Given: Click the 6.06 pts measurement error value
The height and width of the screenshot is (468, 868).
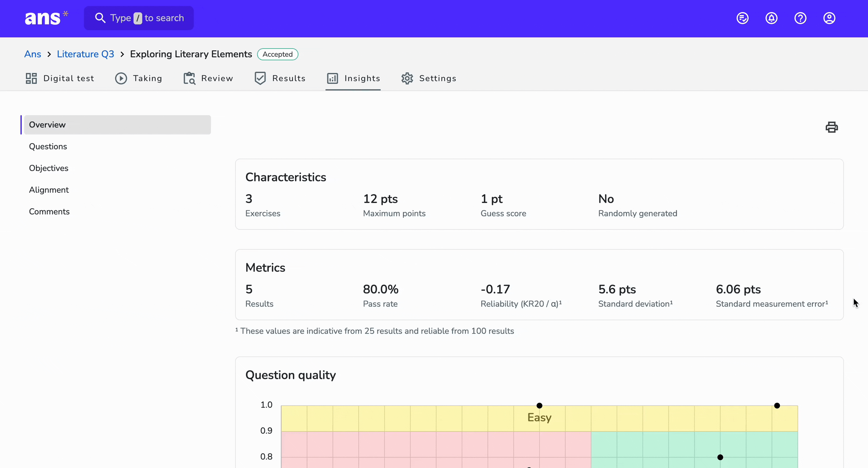Looking at the screenshot, I should click(x=738, y=289).
